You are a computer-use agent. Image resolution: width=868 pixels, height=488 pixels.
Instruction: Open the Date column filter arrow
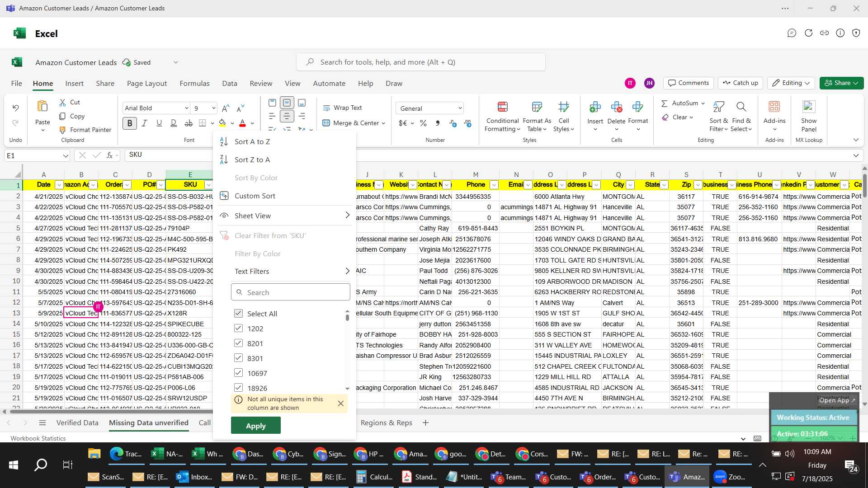(x=59, y=185)
